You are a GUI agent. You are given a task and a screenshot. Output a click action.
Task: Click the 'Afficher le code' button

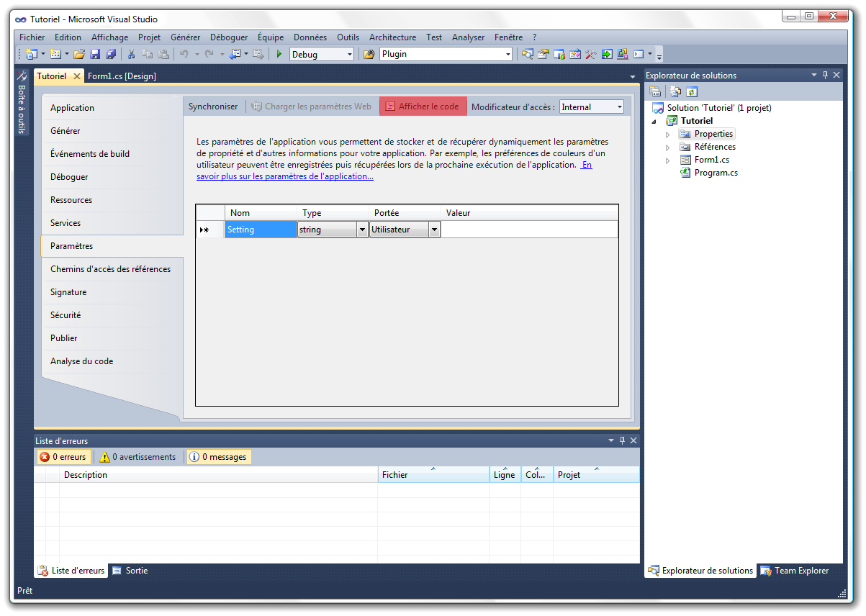(x=423, y=107)
